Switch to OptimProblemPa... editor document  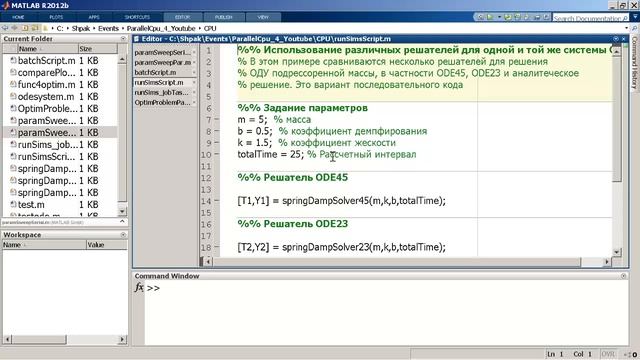tap(162, 102)
